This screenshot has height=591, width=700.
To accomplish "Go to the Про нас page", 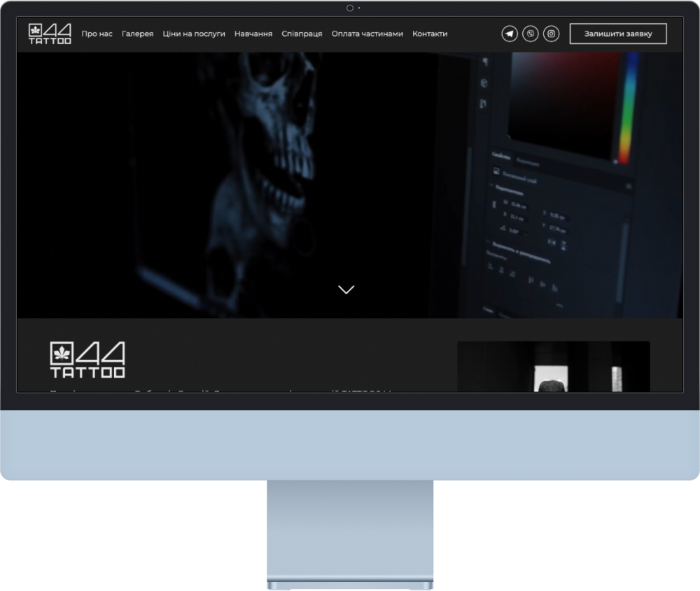I will pos(97,34).
